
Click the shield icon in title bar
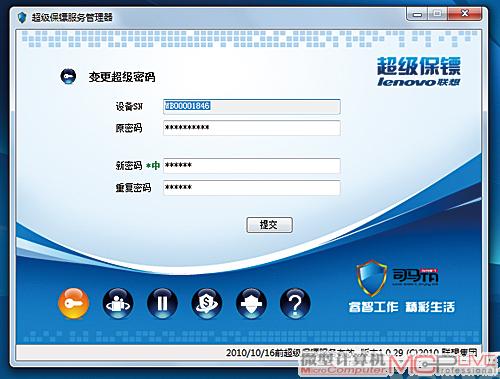click(22, 17)
